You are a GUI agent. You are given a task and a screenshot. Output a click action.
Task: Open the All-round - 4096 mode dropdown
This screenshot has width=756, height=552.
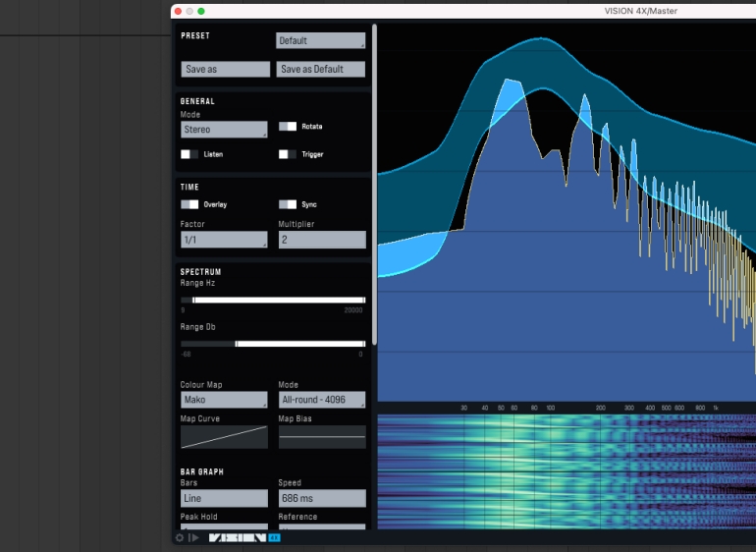(322, 400)
